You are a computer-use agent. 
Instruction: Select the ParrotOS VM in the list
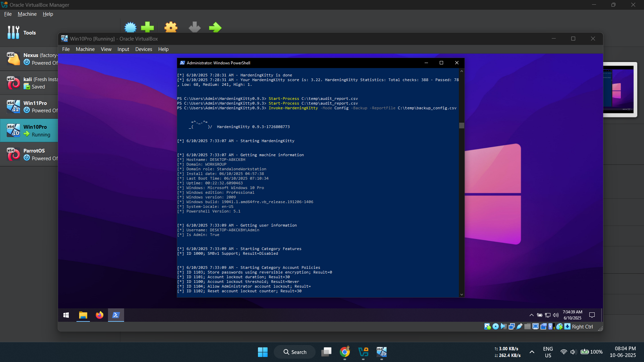[x=29, y=154]
